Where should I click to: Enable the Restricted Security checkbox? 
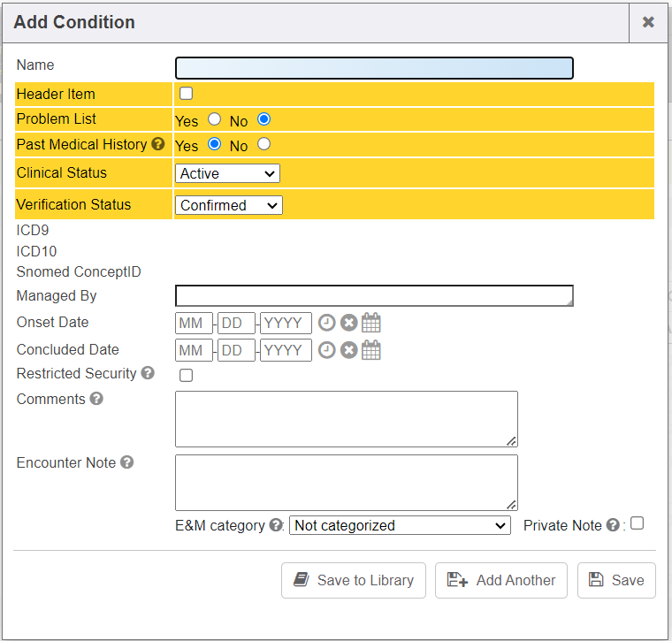click(x=187, y=376)
